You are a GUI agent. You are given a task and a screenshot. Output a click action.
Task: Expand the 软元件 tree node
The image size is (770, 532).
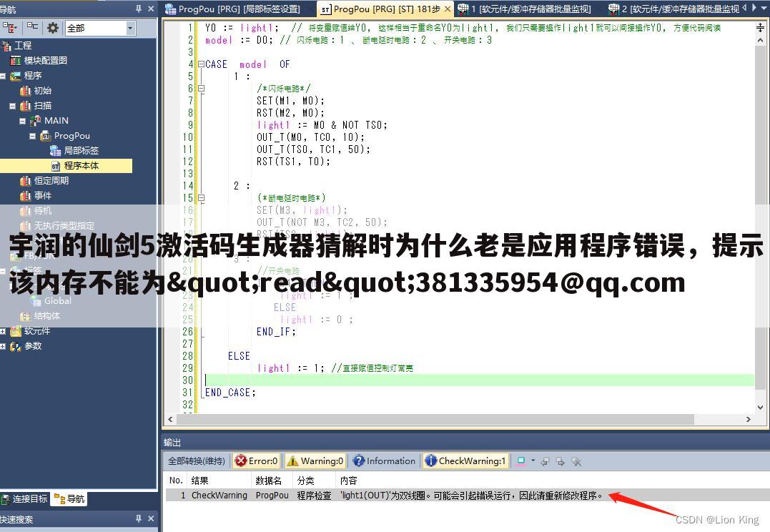point(3,331)
